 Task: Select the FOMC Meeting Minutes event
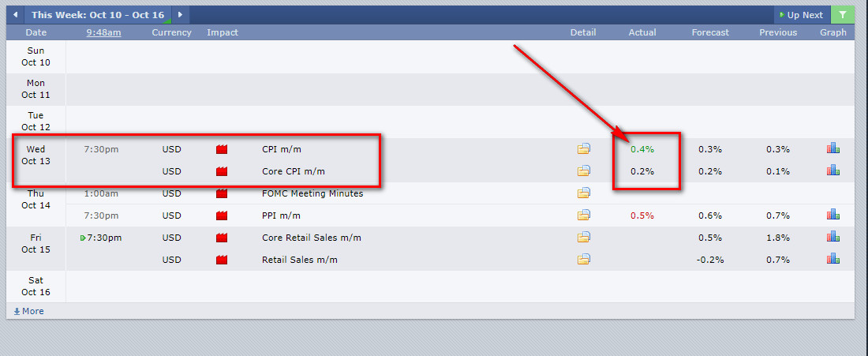click(312, 193)
